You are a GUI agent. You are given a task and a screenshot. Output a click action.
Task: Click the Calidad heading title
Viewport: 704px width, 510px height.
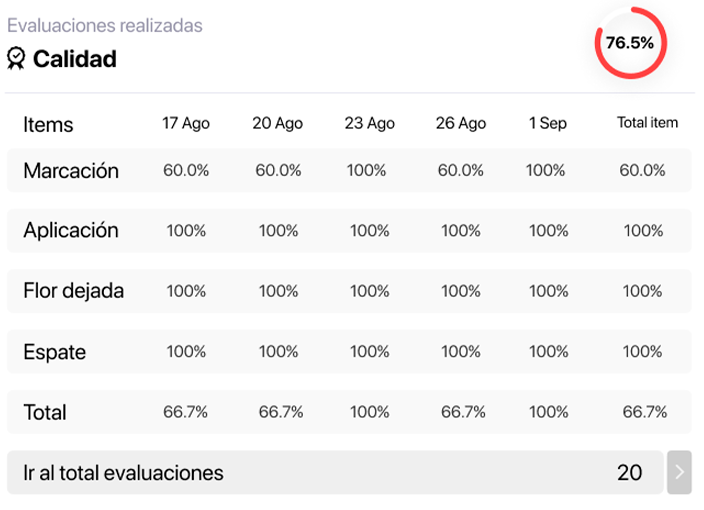point(75,59)
